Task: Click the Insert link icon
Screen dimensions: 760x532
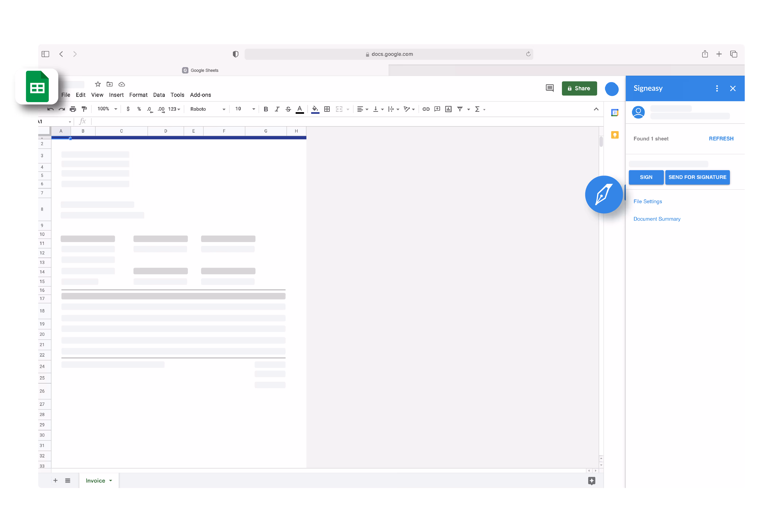Action: pyautogui.click(x=426, y=109)
